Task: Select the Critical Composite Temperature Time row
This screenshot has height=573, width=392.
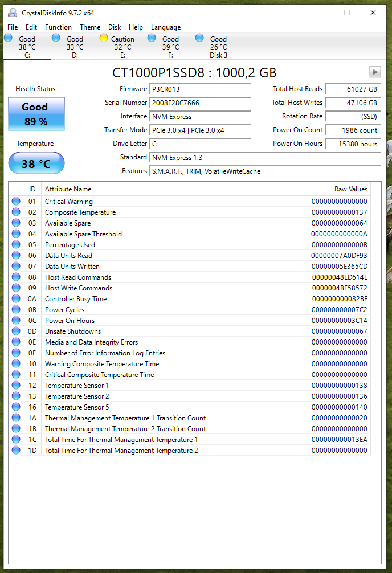Action: pos(189,375)
